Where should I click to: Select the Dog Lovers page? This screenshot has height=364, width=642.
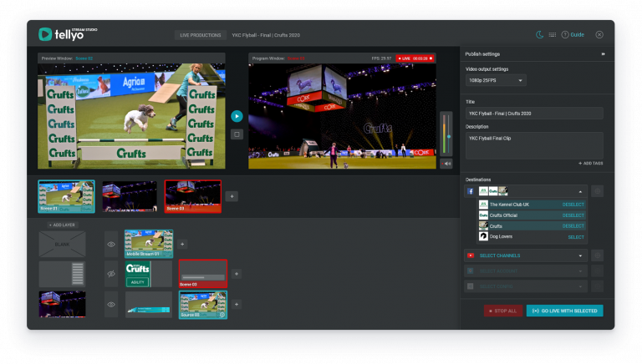pos(576,237)
